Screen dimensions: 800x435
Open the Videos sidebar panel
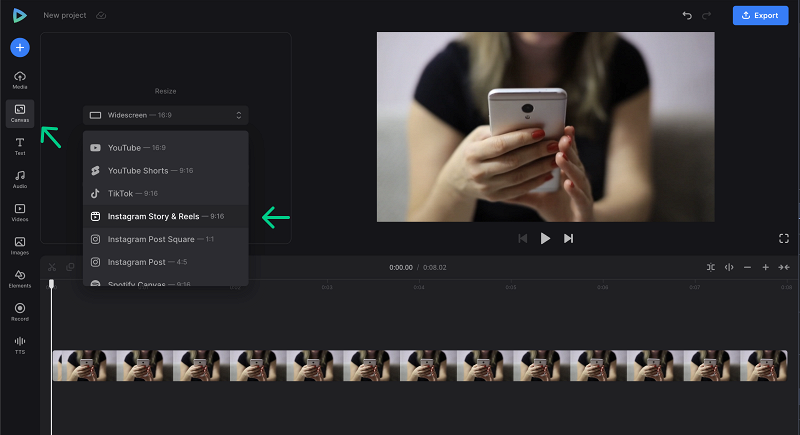(20, 213)
